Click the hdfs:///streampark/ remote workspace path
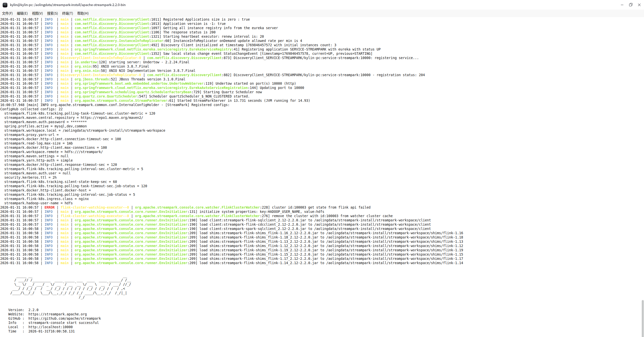The image size is (644, 337). [x=84, y=152]
